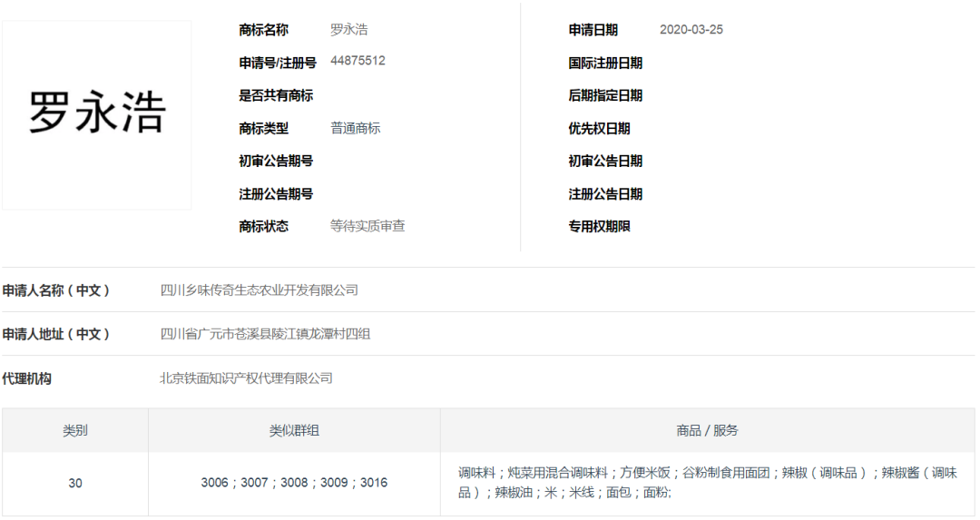
Task: Click the 类似群组 column header
Action: [294, 431]
